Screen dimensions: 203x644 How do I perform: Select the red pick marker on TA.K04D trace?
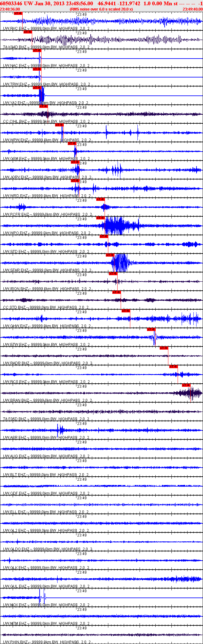point(28,32)
